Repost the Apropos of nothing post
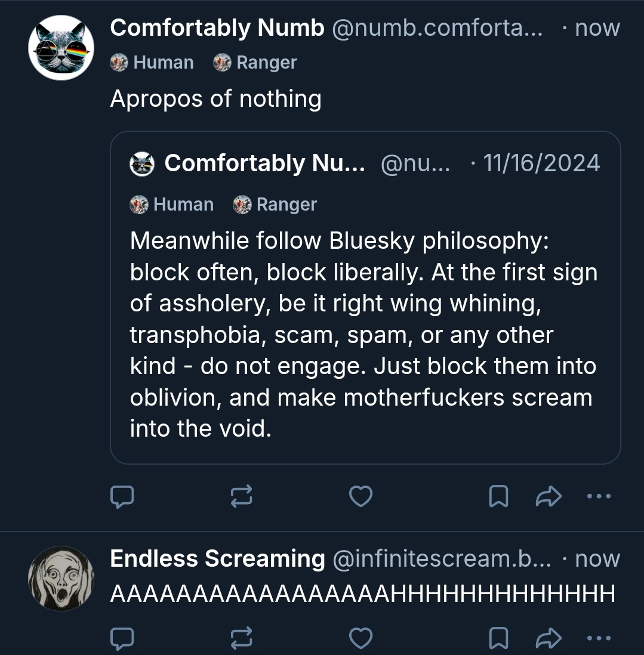This screenshot has width=644, height=655. 242,496
